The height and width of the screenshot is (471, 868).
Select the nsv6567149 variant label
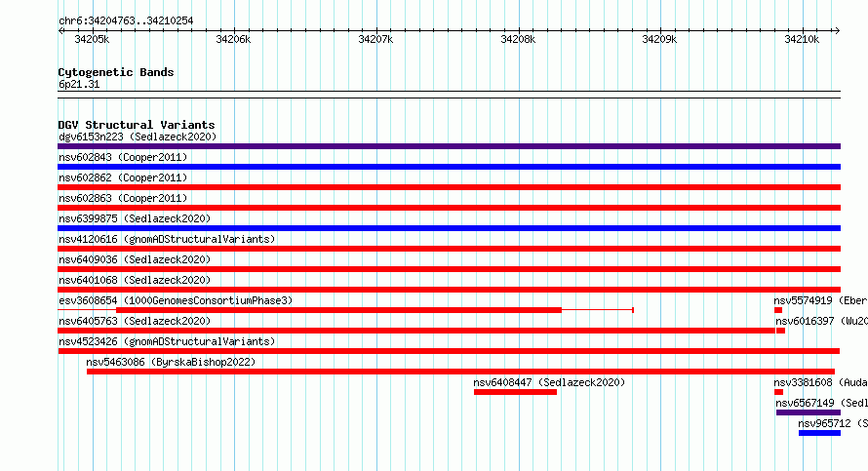pos(821,403)
